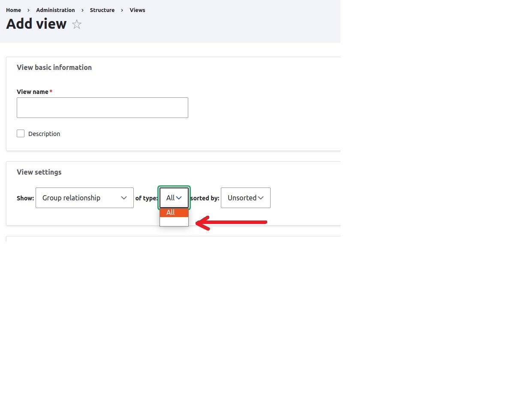Image resolution: width=509 pixels, height=420 pixels.
Task: Open the Home breadcrumb link
Action: 13,10
